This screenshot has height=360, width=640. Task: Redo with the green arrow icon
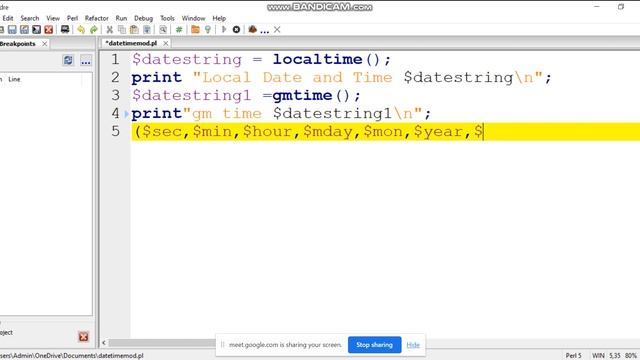(93, 29)
